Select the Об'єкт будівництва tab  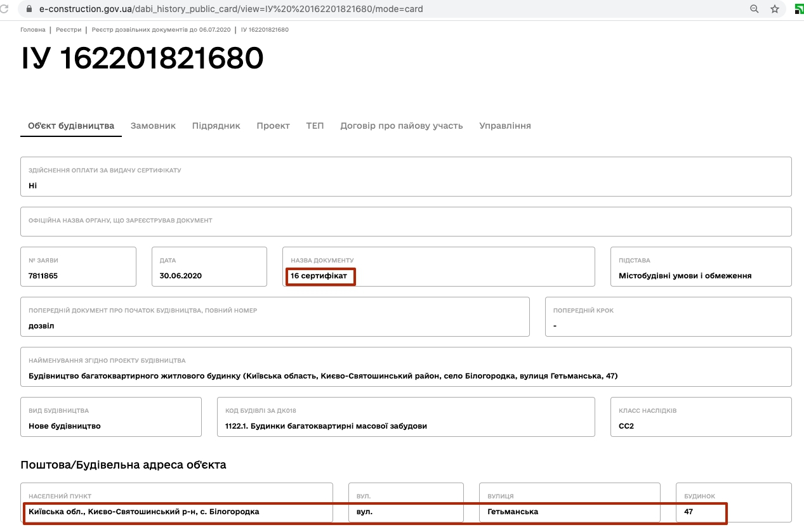71,126
